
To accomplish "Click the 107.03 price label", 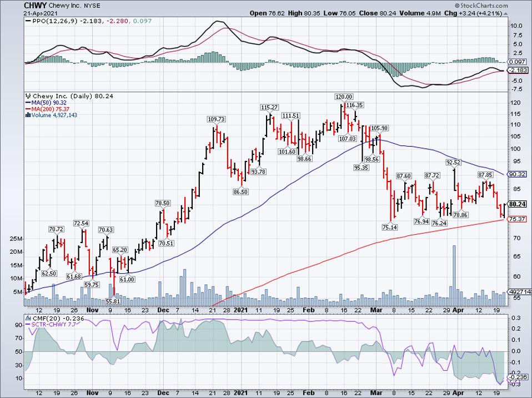I will tap(347, 138).
